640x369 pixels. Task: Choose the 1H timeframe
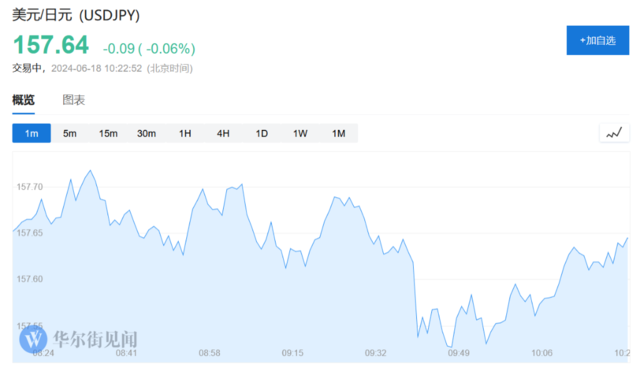pyautogui.click(x=185, y=133)
